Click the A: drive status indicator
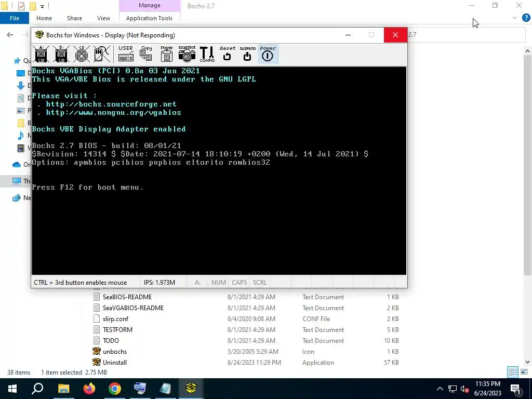 click(x=198, y=282)
